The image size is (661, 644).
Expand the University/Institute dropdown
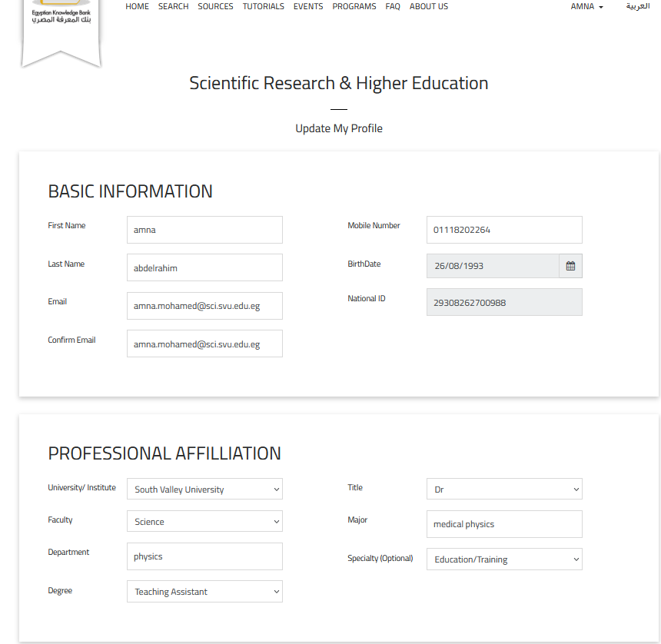click(204, 490)
